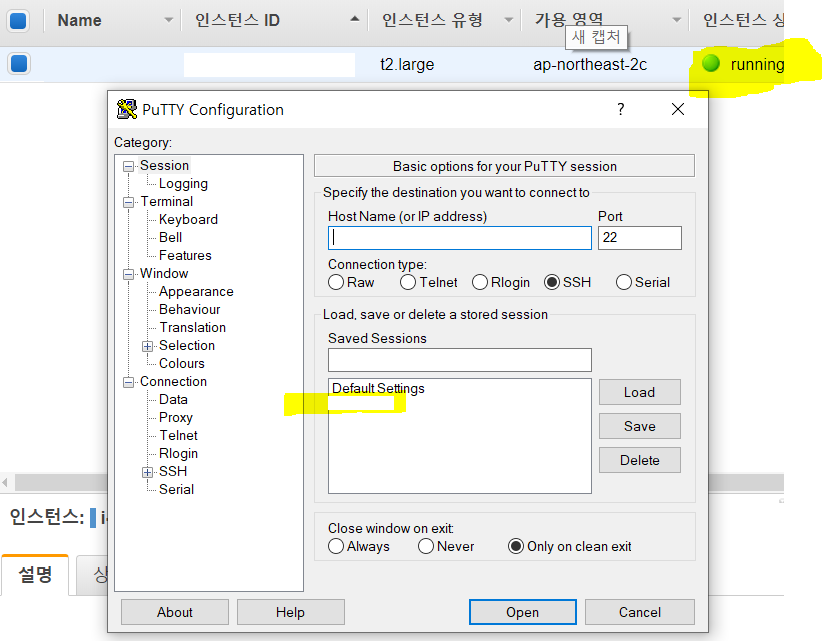Click the question mark help icon in PuTTY title bar
Viewport: 822px width, 641px height.
point(621,109)
